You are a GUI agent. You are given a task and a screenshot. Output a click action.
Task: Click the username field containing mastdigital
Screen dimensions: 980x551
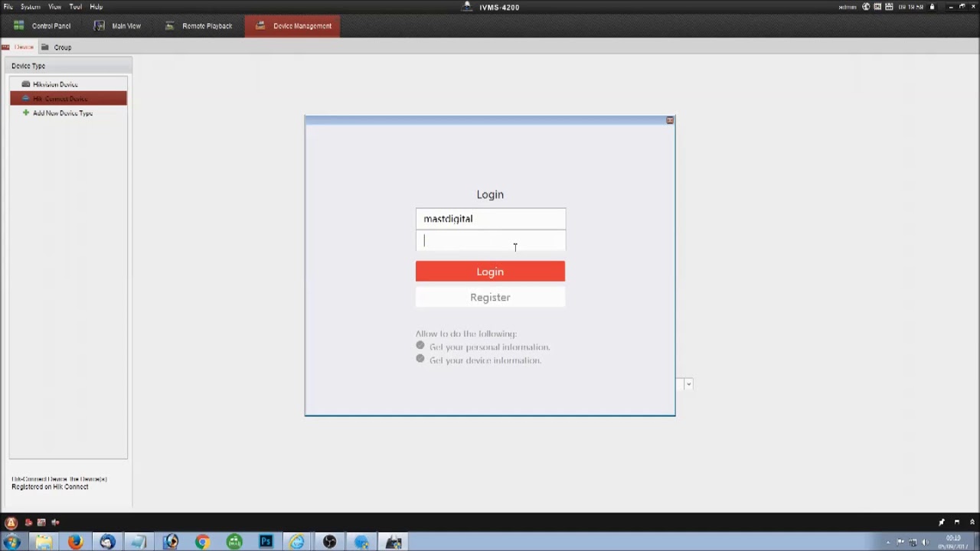tap(491, 219)
